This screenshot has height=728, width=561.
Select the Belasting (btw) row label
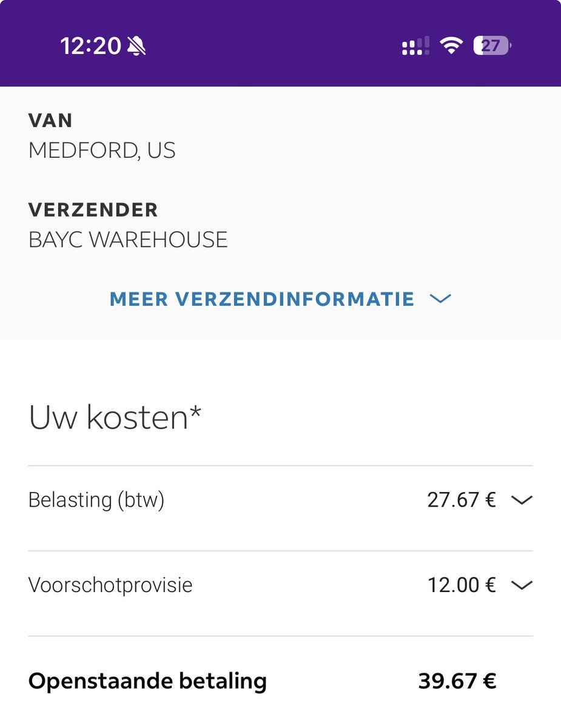(x=96, y=500)
